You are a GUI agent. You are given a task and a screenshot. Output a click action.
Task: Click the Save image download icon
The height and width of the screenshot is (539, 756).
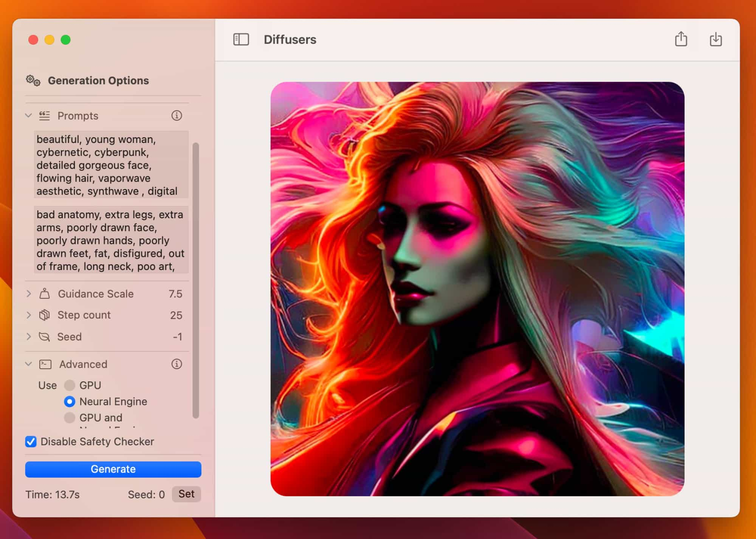[716, 39]
